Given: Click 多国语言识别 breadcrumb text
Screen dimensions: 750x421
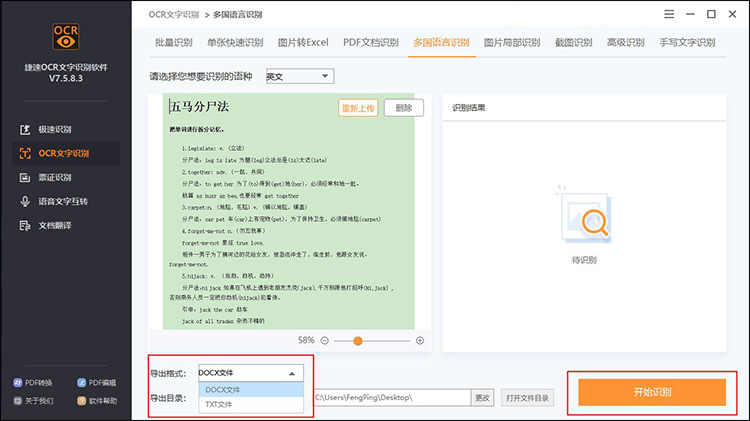Looking at the screenshot, I should (x=237, y=14).
